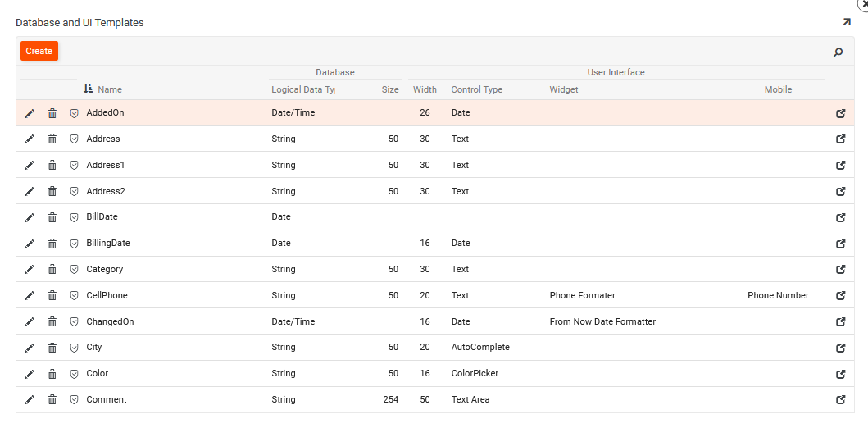
Task: Click the pencil edit icon for AddedOn
Action: [x=30, y=113]
